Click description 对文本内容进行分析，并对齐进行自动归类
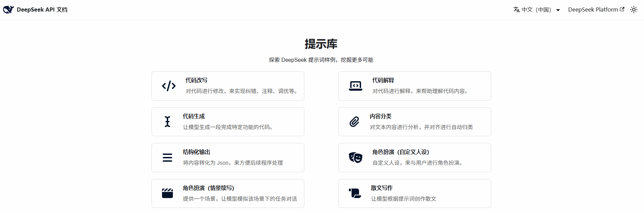644x213 pixels. [421, 127]
